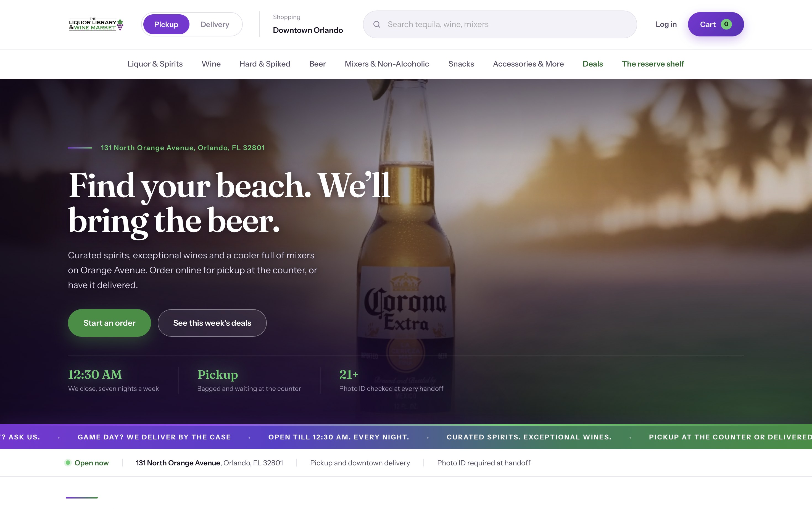Open the Hard & Spiked category
The image size is (812, 509).
tap(265, 64)
